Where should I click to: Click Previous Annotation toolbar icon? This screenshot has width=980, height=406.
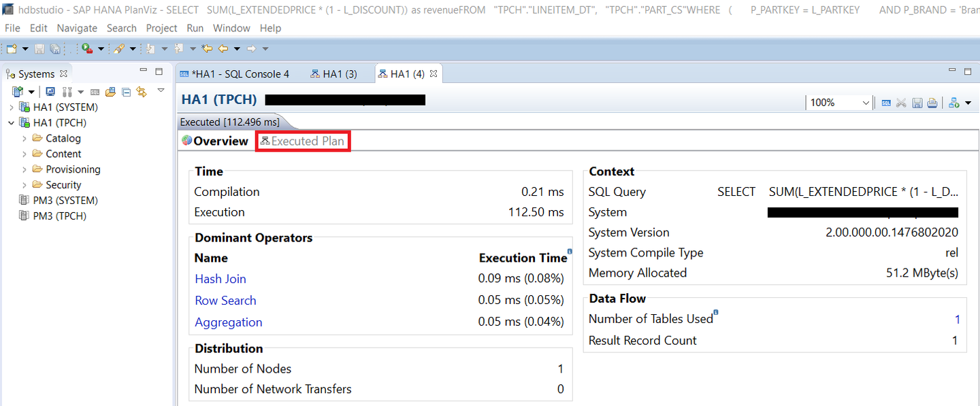pyautogui.click(x=178, y=49)
